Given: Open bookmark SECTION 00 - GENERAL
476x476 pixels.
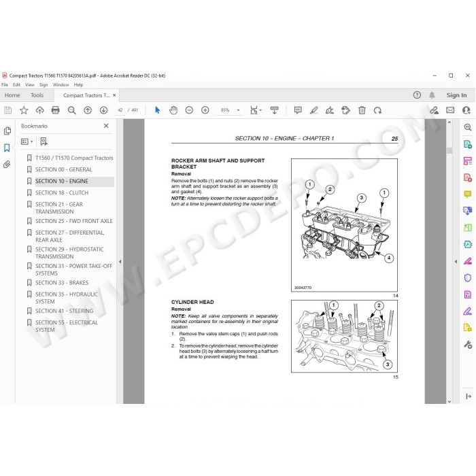Looking at the screenshot, I should 63,169.
